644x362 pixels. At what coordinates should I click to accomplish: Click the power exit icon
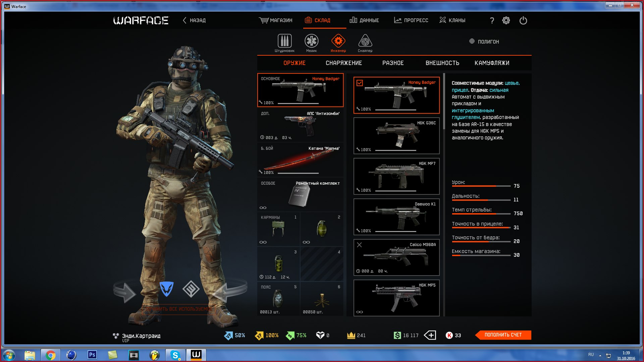click(523, 21)
